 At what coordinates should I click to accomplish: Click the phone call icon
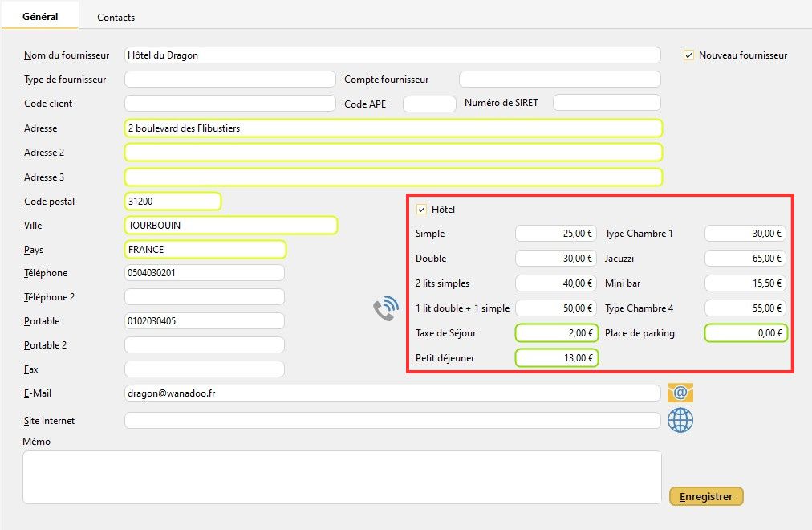(x=386, y=309)
